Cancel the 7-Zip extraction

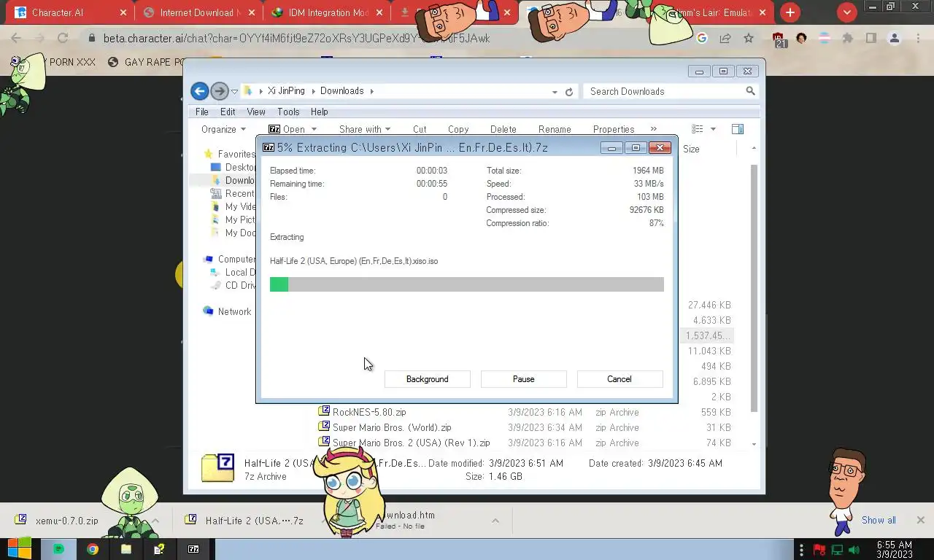[620, 379]
